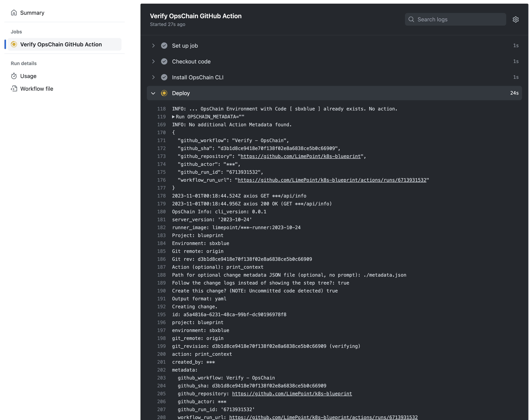Viewport: 529px width, 420px height.
Task: Click log line number 180
Action: pyautogui.click(x=162, y=212)
